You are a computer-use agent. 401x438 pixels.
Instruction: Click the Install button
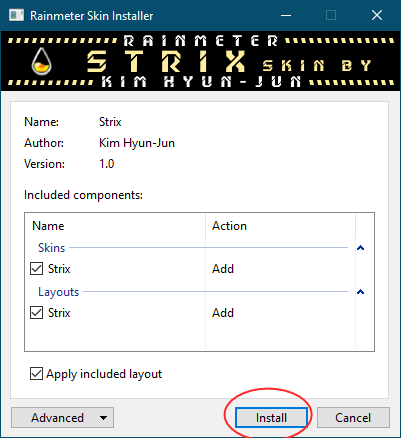(271, 418)
